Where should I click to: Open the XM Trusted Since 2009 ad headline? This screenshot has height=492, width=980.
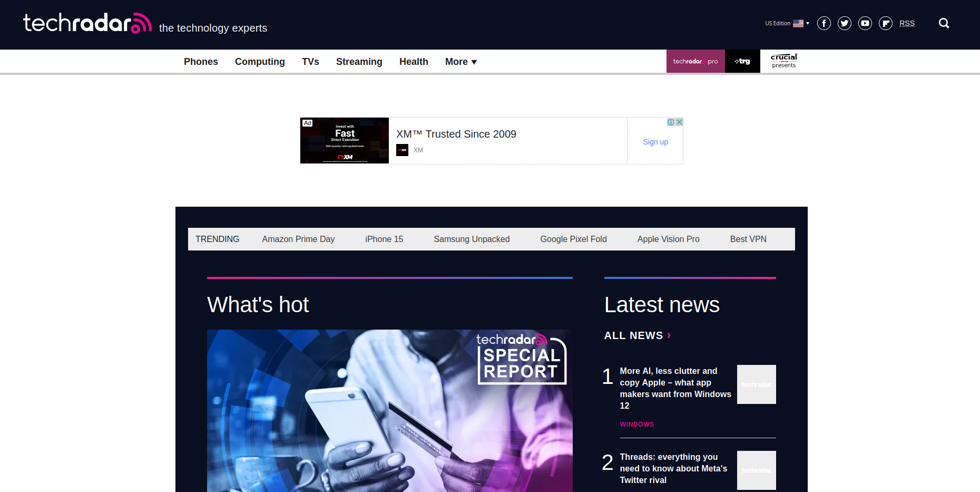(x=456, y=134)
